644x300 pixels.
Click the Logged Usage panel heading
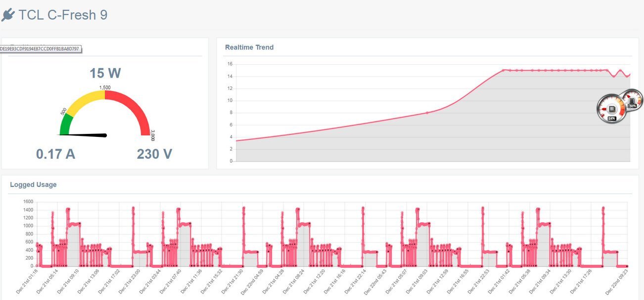tap(33, 184)
